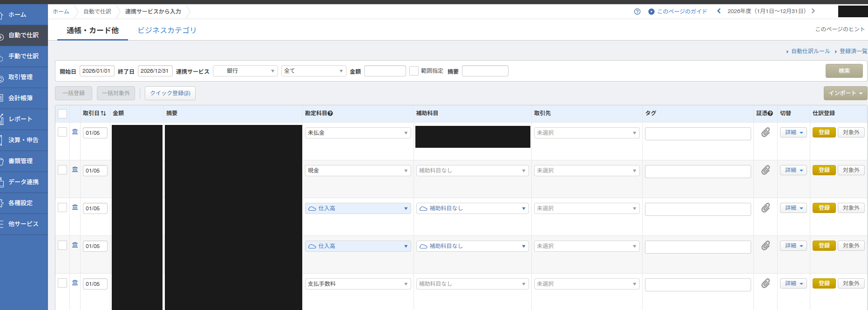Image resolution: width=868 pixels, height=310 pixels.
Task: Open 取引管理 in the sidebar
Action: click(x=24, y=77)
